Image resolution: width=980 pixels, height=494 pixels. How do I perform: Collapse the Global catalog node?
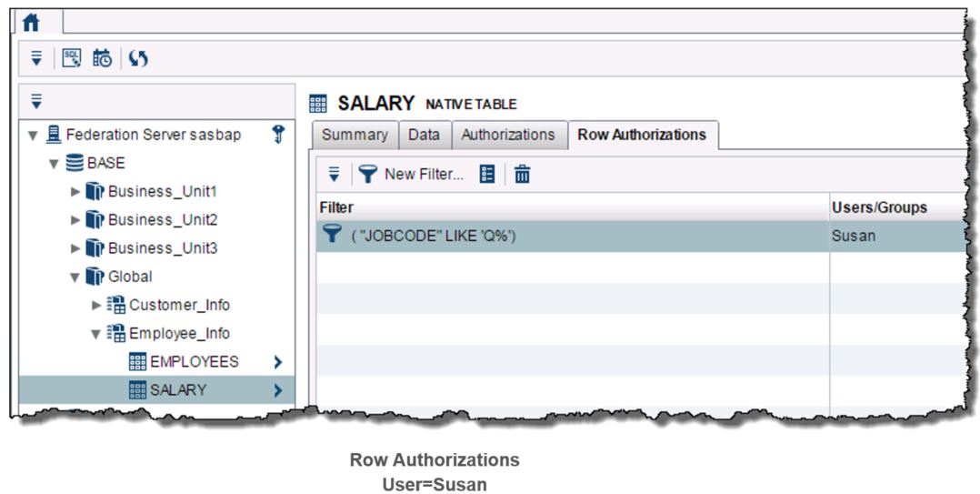click(x=75, y=277)
